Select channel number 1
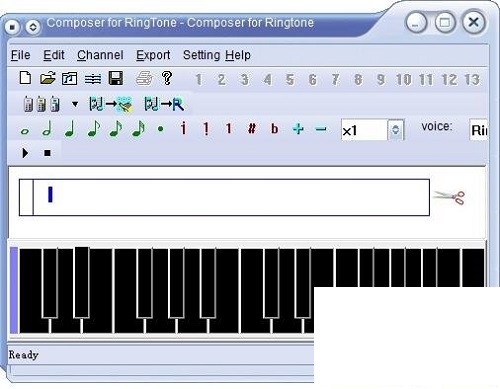500x389 pixels. [199, 79]
